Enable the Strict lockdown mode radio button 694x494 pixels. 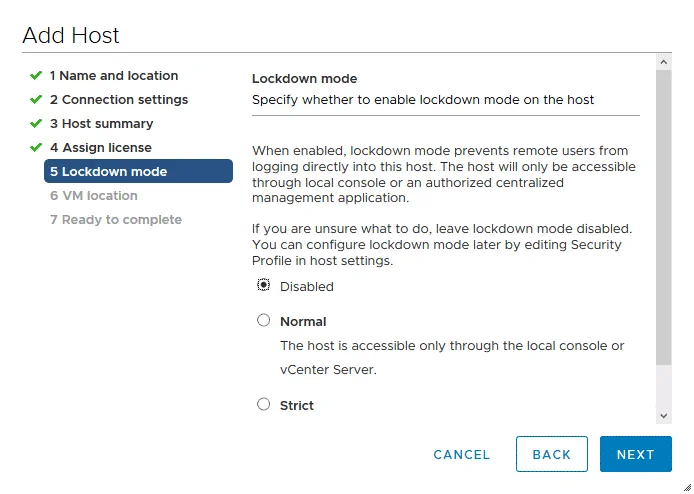264,405
